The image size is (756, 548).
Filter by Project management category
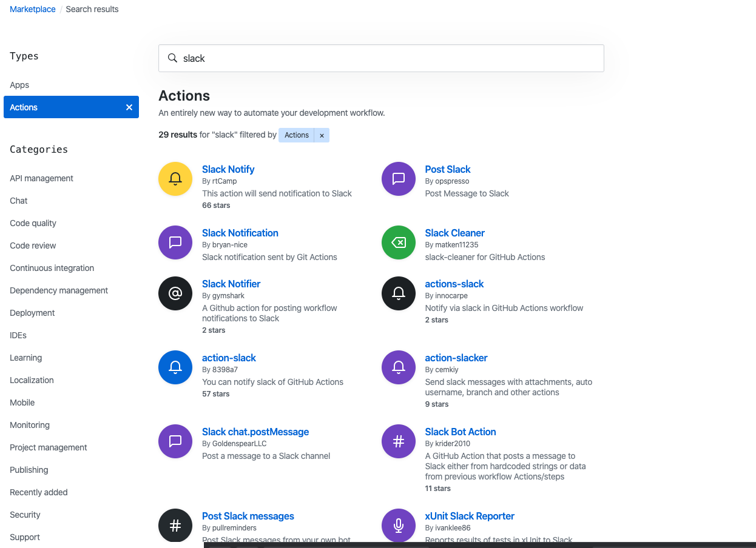(49, 447)
